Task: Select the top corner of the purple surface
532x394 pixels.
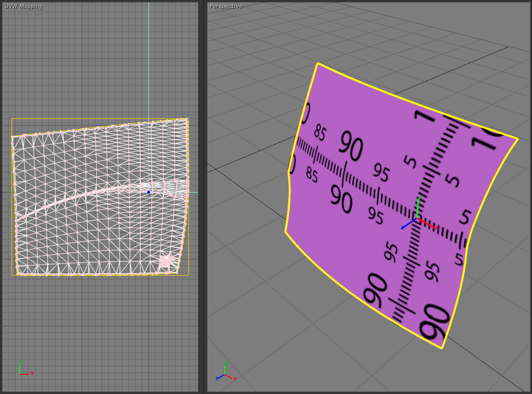Action: point(318,64)
